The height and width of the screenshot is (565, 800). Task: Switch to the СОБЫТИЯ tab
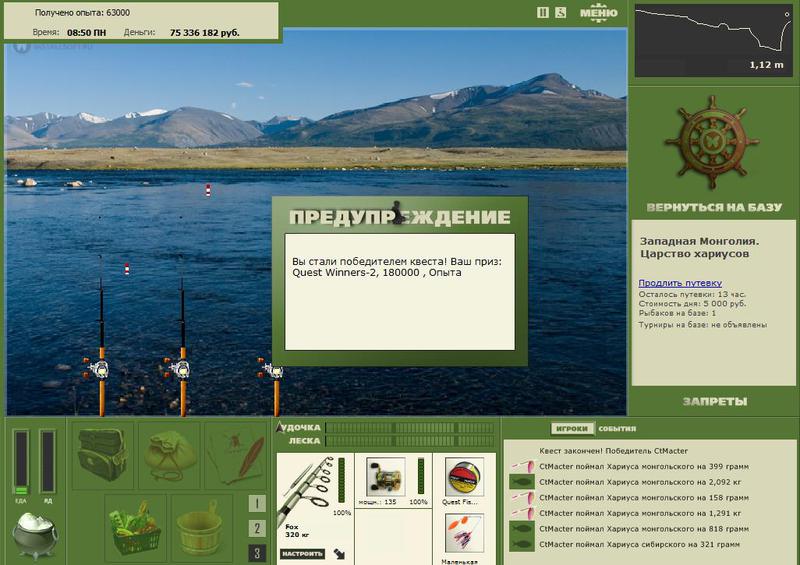617,429
